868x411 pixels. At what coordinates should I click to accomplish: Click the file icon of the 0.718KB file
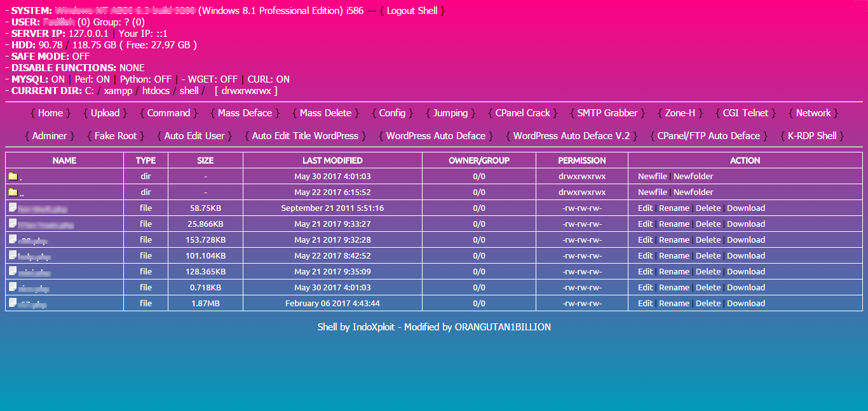point(11,287)
